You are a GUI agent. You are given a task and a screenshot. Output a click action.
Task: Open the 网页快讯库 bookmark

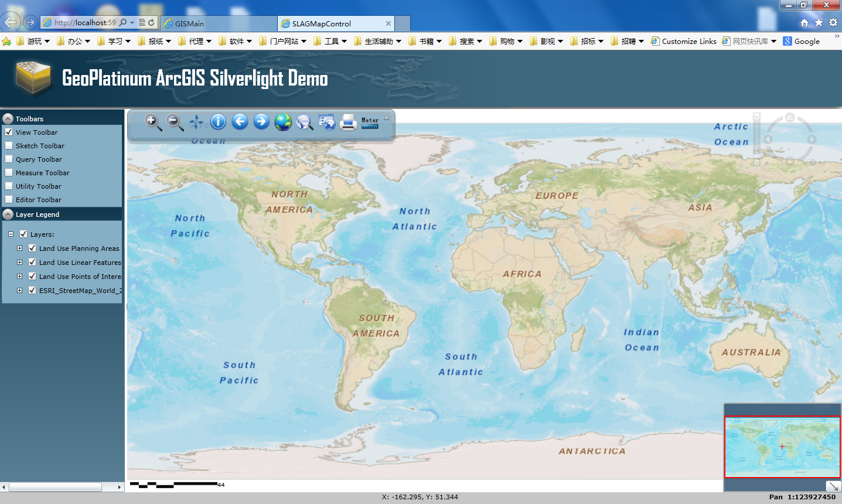point(749,41)
